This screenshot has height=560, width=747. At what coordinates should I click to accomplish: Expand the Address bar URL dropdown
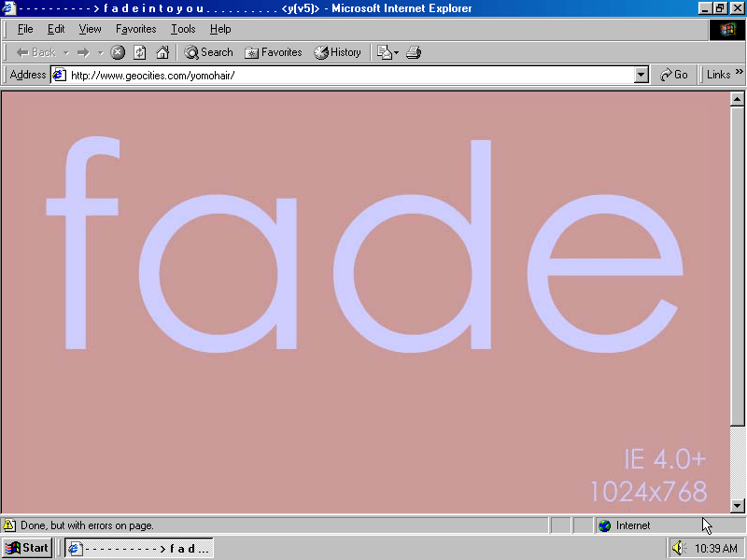coord(641,75)
